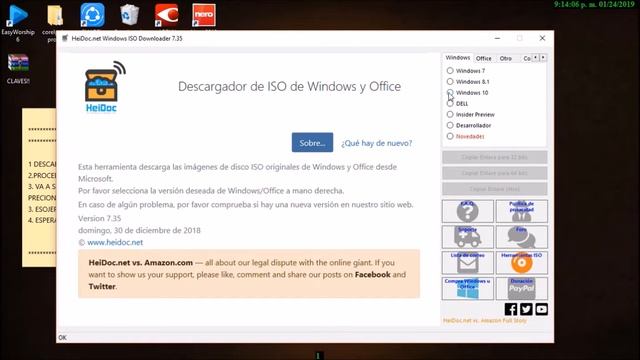Viewport: 640px width, 360px height.
Task: Open the www.heidoc.net link
Action: tap(115, 242)
